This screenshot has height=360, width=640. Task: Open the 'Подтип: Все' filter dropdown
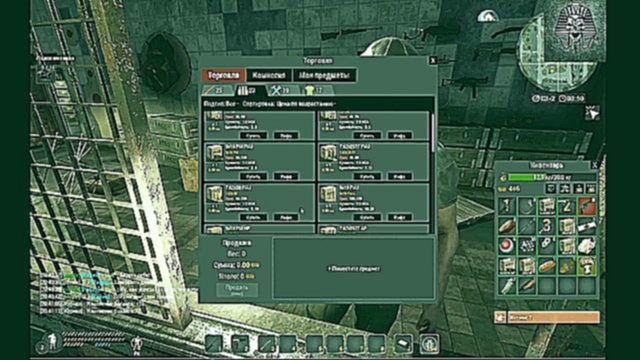pos(221,104)
